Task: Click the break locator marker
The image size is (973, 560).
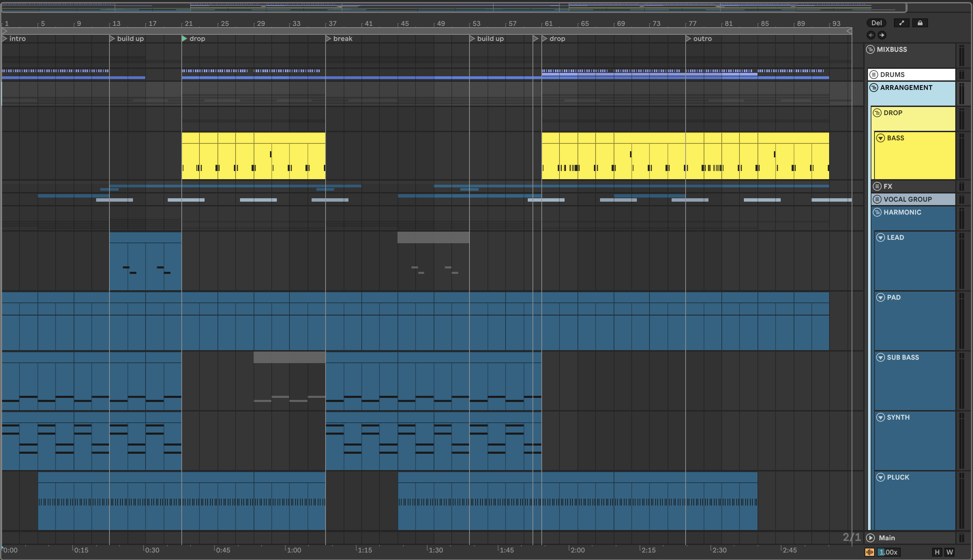Action: coord(328,39)
